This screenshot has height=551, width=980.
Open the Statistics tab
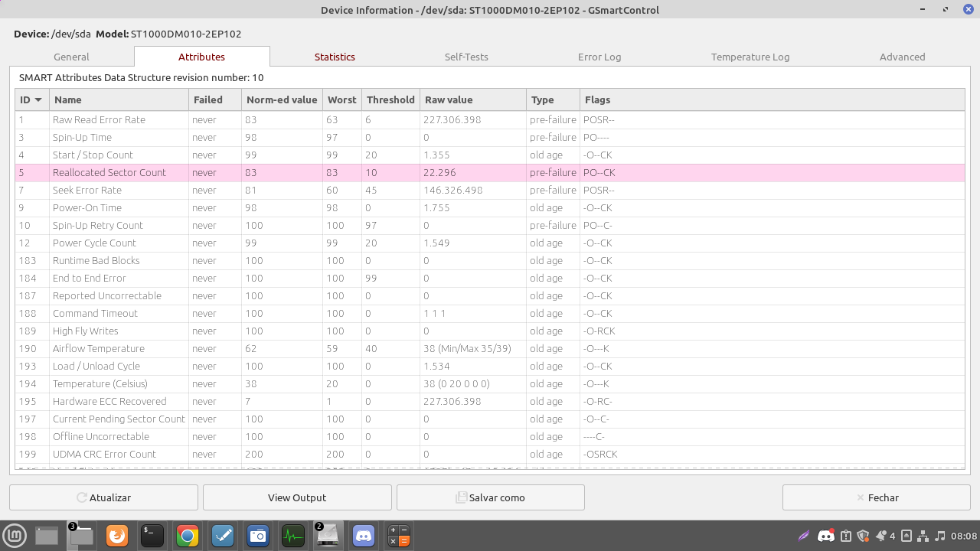pos(335,57)
